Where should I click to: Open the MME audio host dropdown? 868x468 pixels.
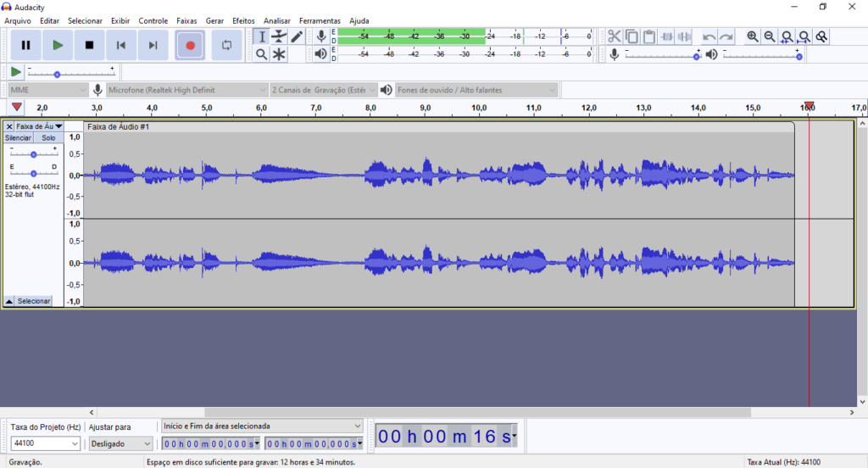point(48,90)
